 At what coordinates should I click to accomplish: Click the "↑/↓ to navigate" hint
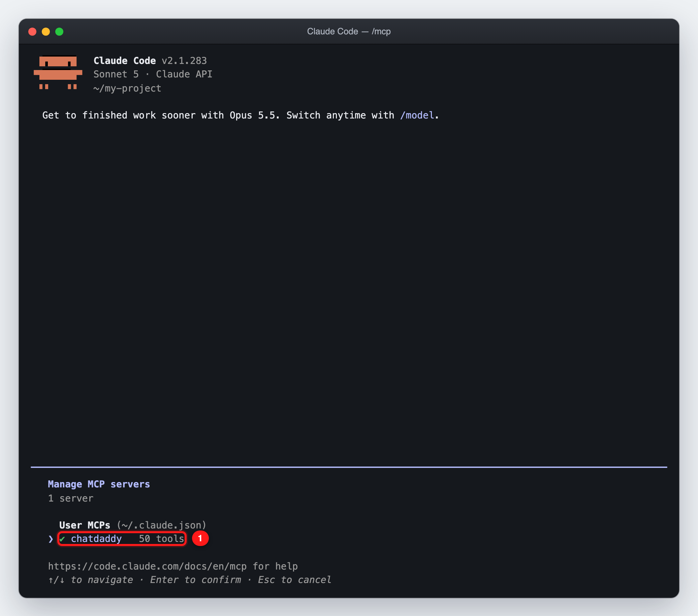[91, 580]
